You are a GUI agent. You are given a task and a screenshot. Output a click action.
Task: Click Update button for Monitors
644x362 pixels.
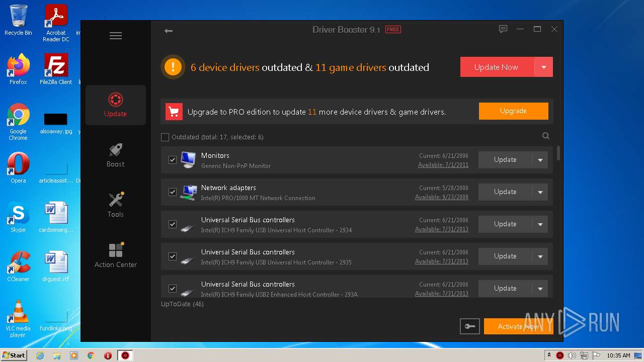tap(506, 160)
